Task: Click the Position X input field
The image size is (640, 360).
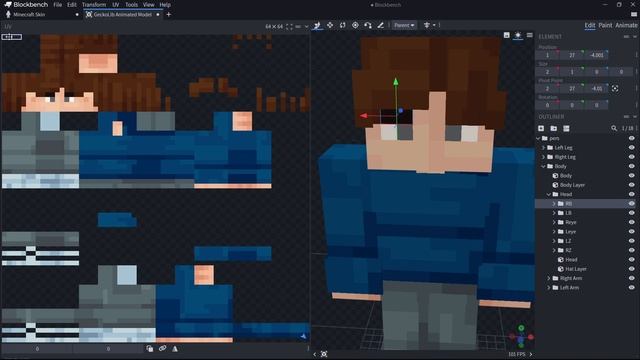Action: pyautogui.click(x=547, y=55)
